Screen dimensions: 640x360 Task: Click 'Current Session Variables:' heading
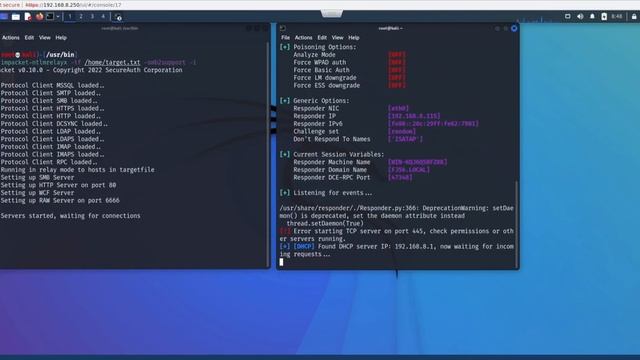click(x=338, y=155)
